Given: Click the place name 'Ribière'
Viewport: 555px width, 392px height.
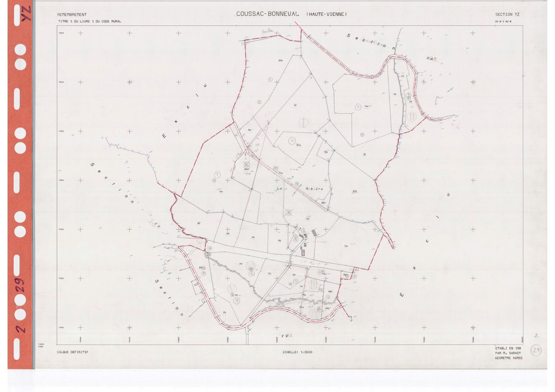Looking at the screenshot, I should coord(314,189).
